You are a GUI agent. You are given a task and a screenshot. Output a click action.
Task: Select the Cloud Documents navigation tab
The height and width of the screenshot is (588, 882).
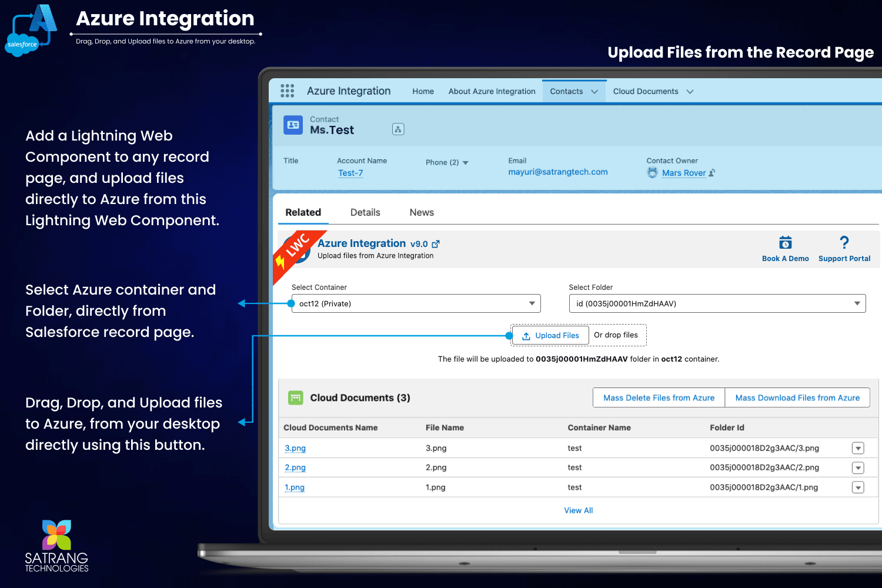pos(646,91)
